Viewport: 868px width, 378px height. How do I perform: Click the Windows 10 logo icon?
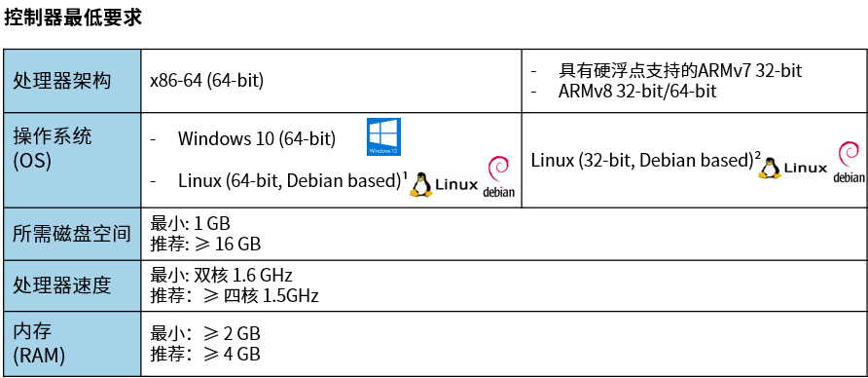pos(383,136)
